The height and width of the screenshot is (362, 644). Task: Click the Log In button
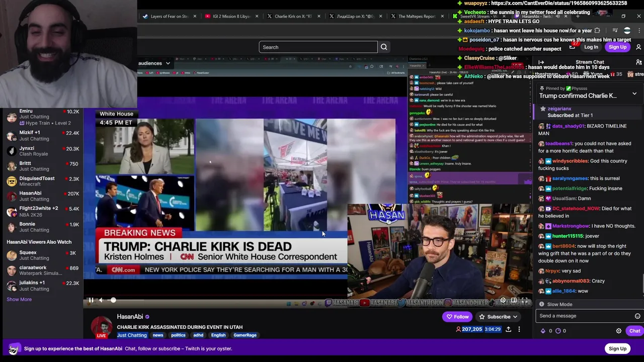(591, 47)
